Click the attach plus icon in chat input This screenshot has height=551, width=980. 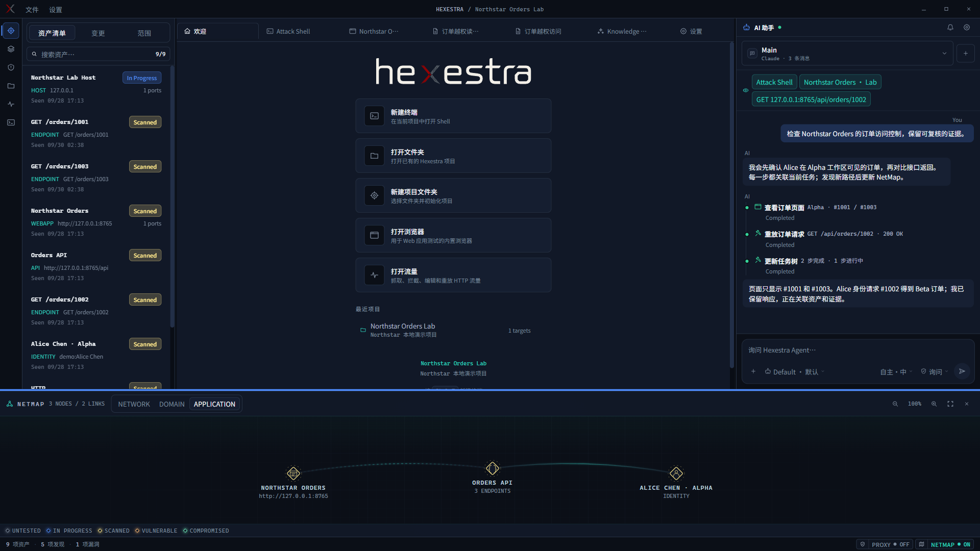[x=753, y=371]
